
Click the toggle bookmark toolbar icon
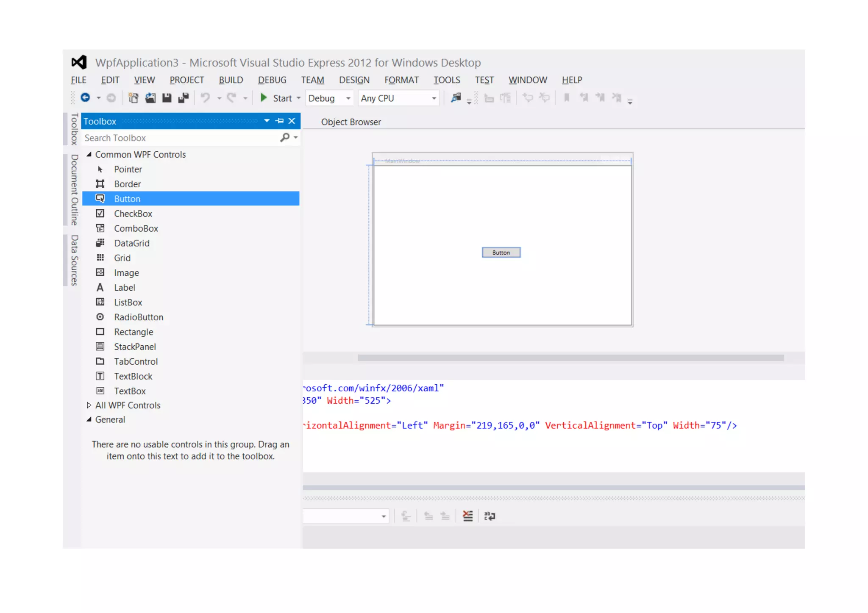pos(566,98)
